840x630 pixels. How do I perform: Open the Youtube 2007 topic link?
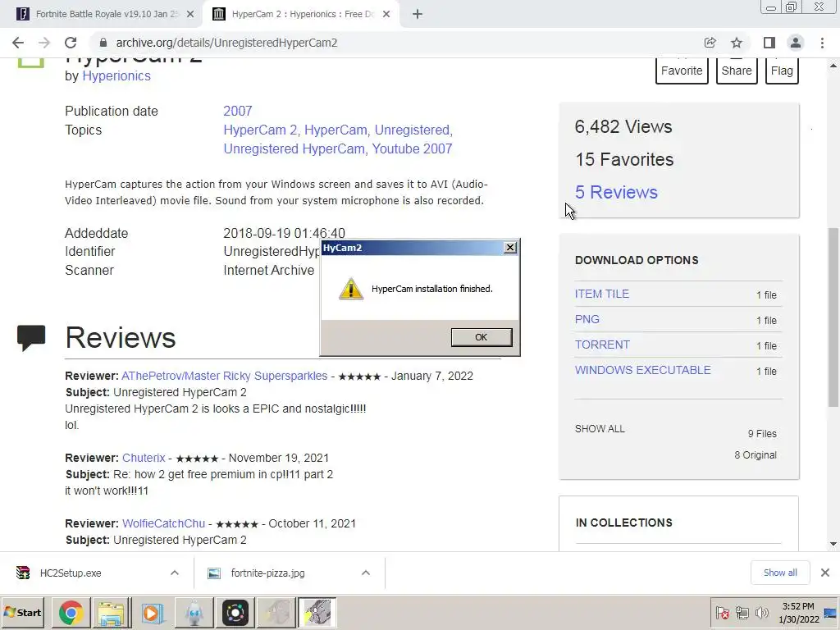412,149
